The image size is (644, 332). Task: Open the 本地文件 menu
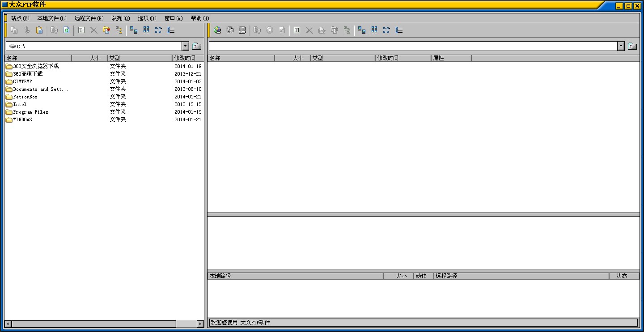click(51, 18)
